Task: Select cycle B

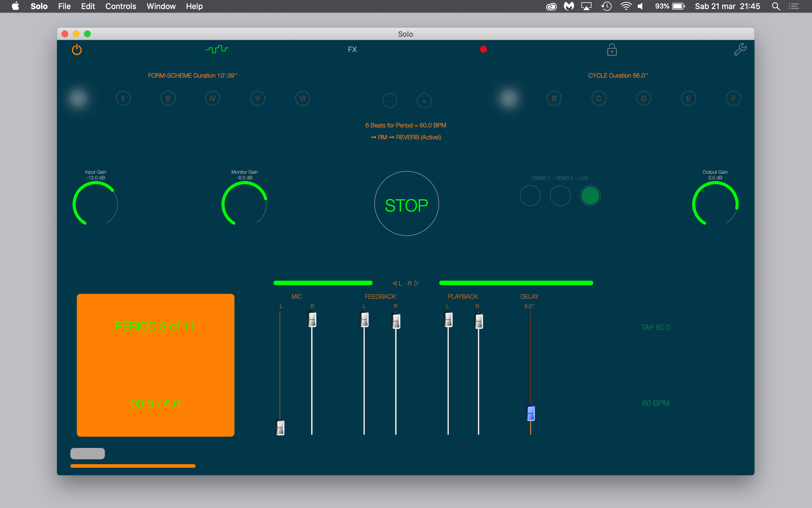Action: (554, 98)
